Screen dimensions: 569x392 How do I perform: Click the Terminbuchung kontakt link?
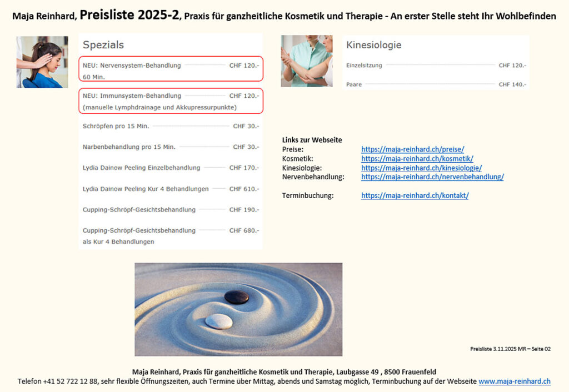point(415,195)
